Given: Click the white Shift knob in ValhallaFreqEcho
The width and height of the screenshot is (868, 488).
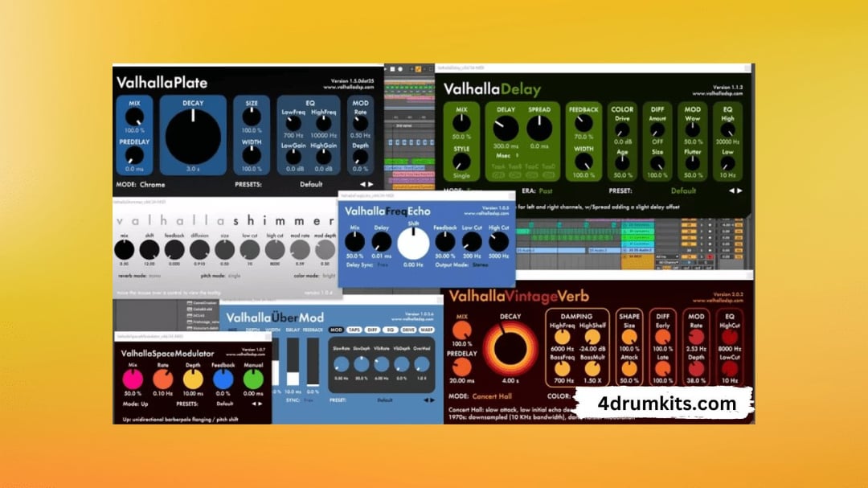Looking at the screenshot, I should pyautogui.click(x=414, y=244).
